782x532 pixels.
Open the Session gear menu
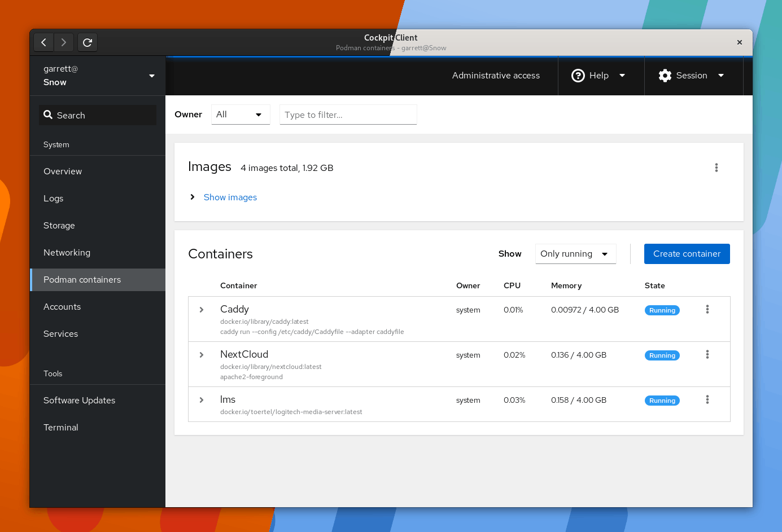(x=691, y=76)
